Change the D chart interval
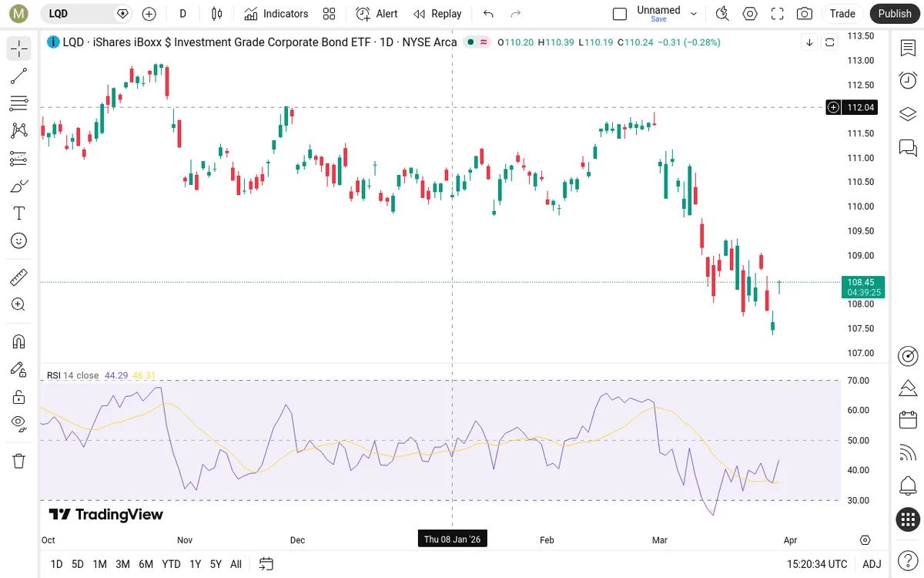This screenshot has width=924, height=578. [x=182, y=14]
